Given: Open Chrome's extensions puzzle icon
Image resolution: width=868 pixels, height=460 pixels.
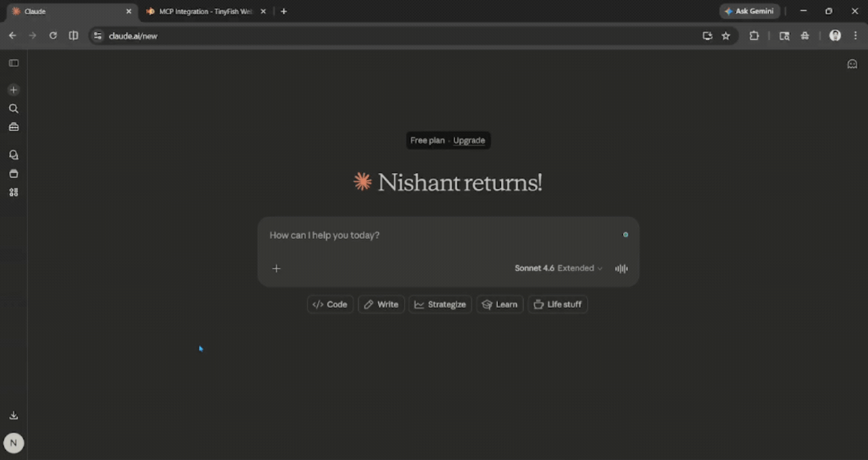Looking at the screenshot, I should [x=754, y=35].
